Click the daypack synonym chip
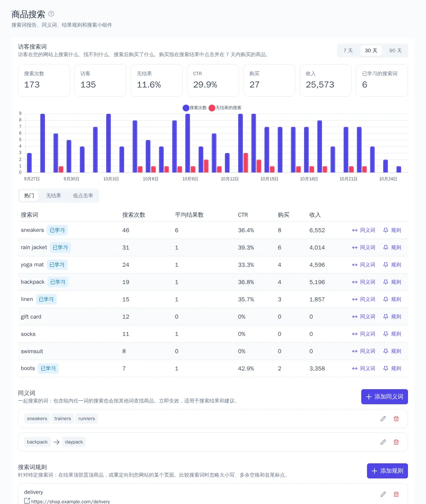Viewport: 426px width, 504px height. pos(74,442)
